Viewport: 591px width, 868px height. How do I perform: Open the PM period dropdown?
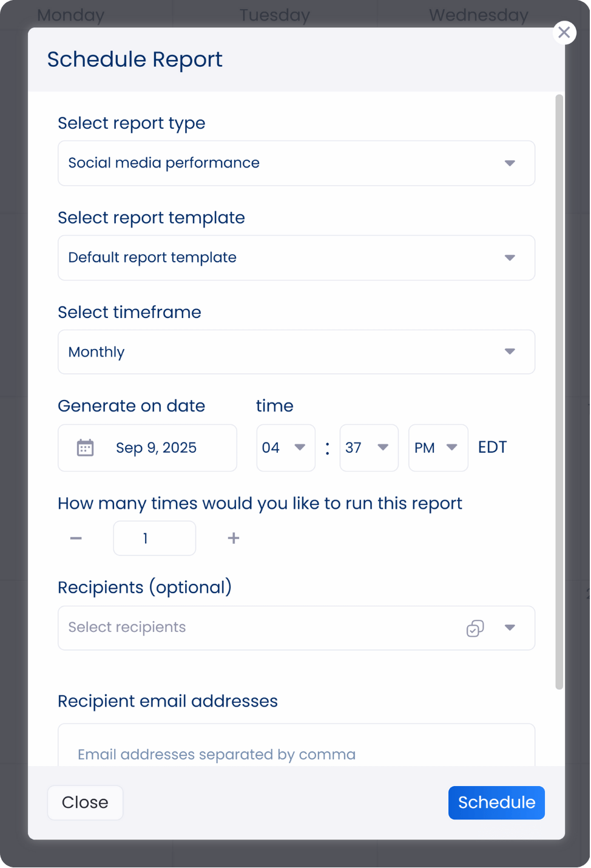pyautogui.click(x=437, y=447)
